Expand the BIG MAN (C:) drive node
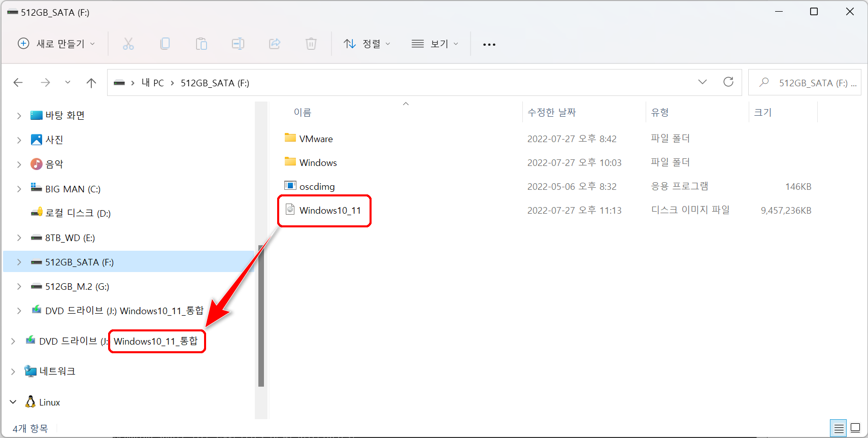 pyautogui.click(x=19, y=189)
